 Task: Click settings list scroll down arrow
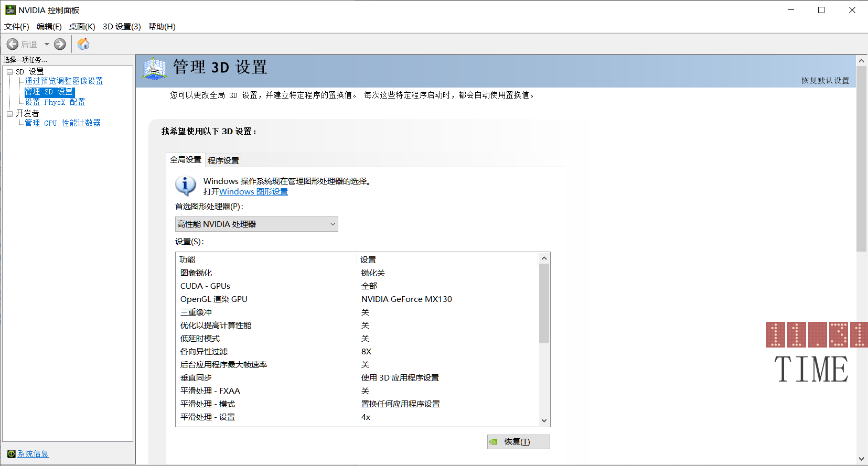(x=544, y=420)
